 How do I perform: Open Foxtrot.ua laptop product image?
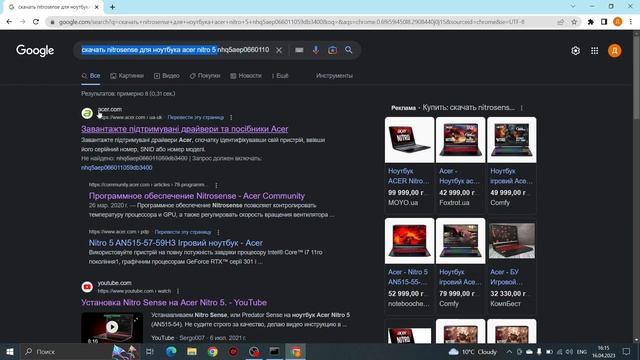[460, 140]
